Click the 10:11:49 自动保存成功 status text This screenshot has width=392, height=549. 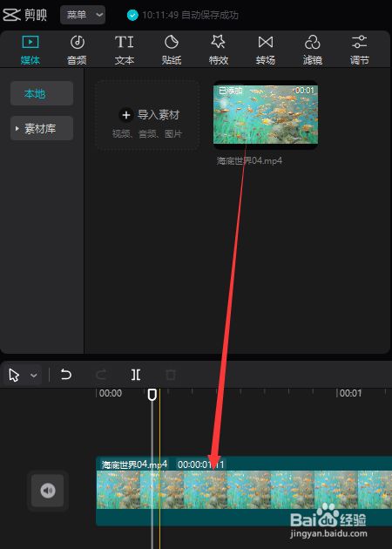[x=191, y=15]
